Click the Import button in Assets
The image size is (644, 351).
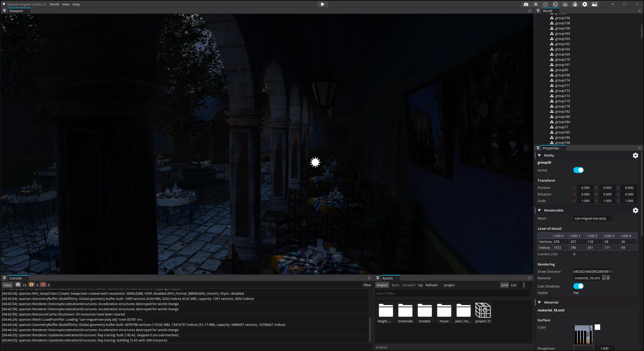click(x=382, y=285)
